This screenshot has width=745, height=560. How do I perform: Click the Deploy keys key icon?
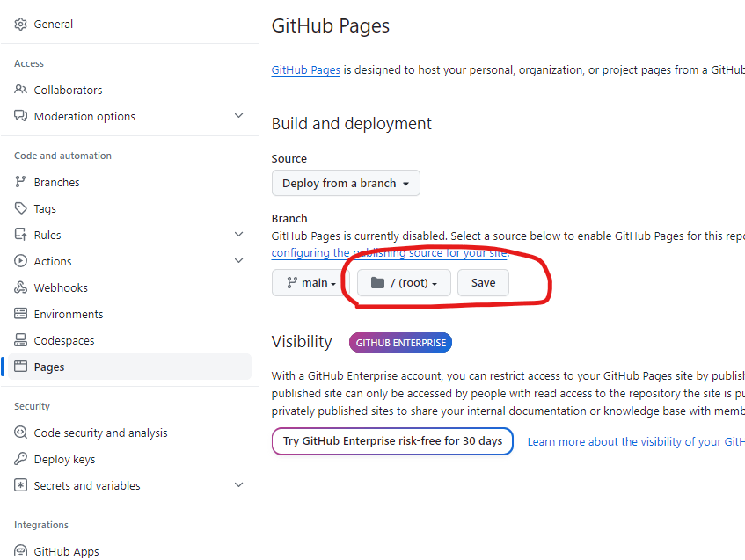pos(20,459)
